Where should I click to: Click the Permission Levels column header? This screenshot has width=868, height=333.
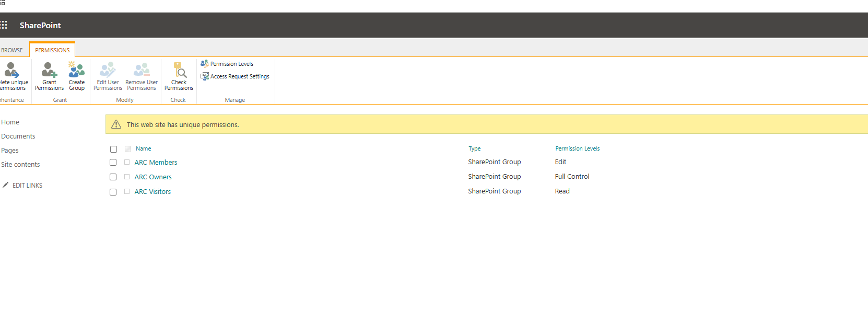coord(577,148)
